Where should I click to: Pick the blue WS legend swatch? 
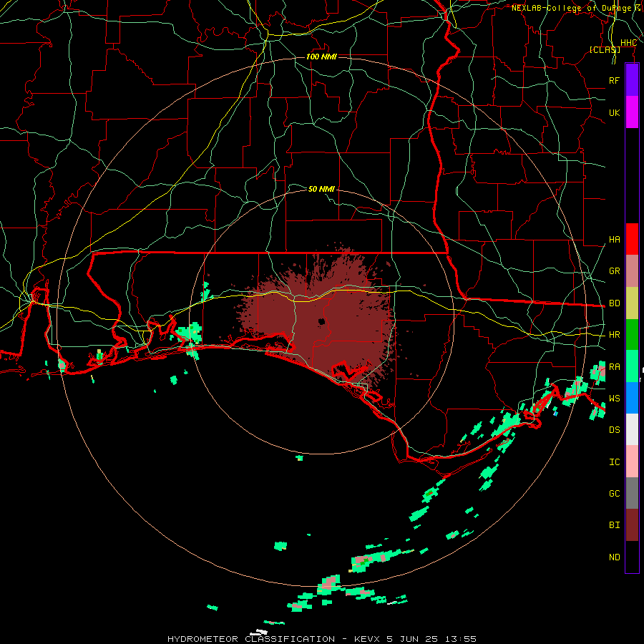(632, 398)
